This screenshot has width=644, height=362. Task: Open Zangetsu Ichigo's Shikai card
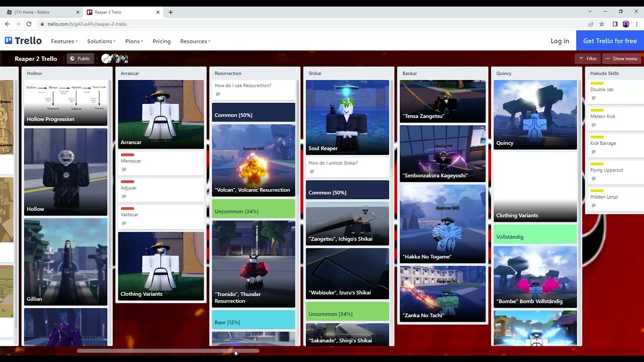[x=347, y=223]
